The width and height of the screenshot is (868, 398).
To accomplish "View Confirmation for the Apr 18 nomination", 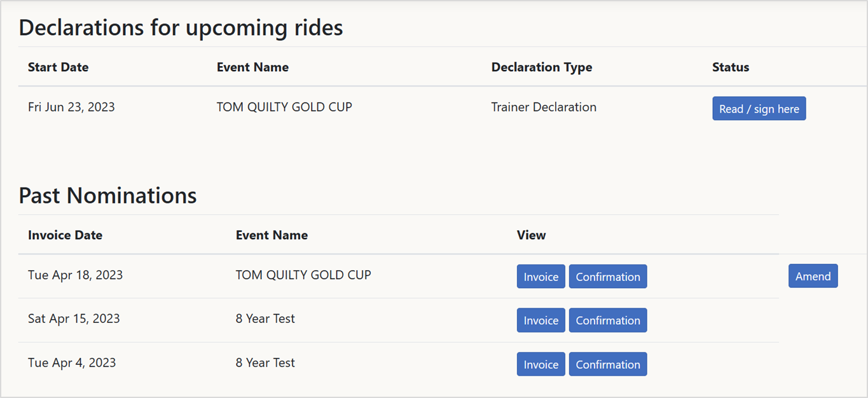I will pos(608,277).
